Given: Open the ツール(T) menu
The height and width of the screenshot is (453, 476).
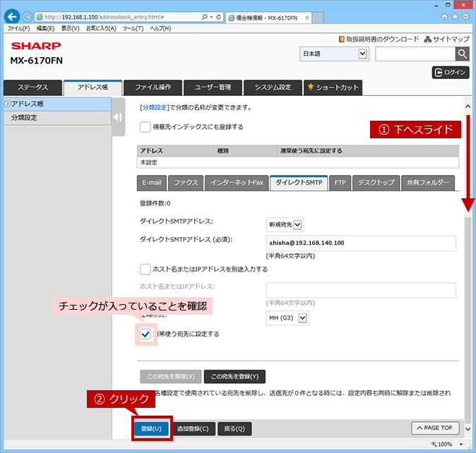Looking at the screenshot, I should (133, 28).
